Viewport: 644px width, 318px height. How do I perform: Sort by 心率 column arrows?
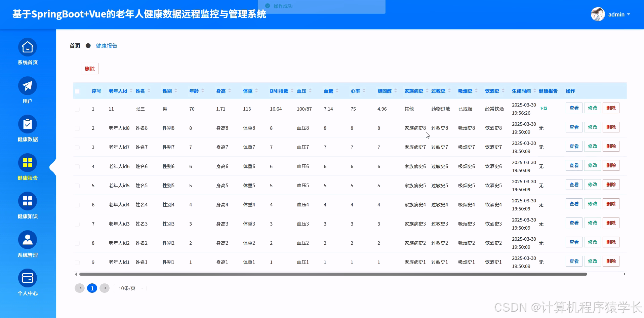(x=364, y=91)
